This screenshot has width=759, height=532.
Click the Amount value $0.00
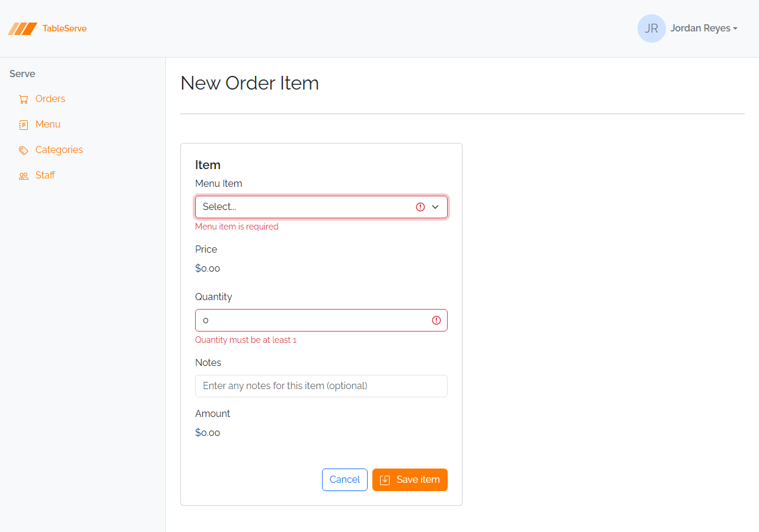208,433
